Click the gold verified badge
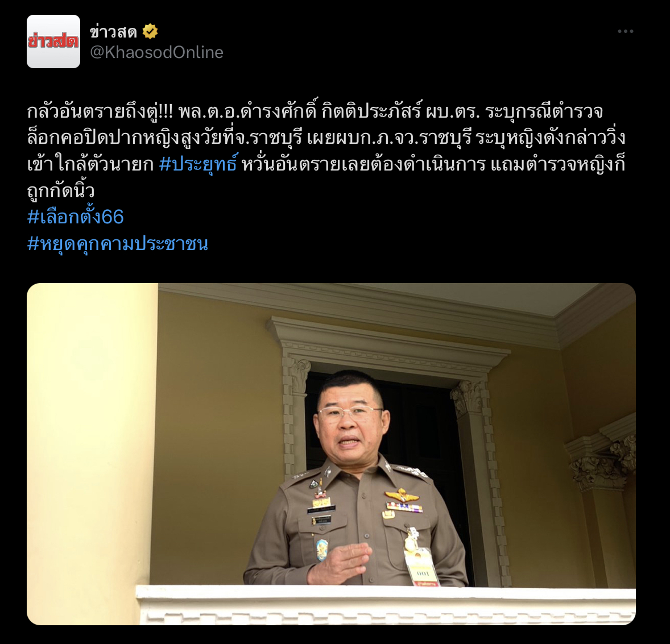Screen dimensions: 670x644 150,32
